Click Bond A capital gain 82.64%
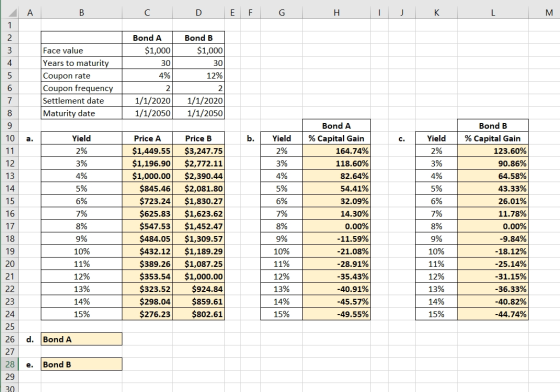The height and width of the screenshot is (392, 560). click(336, 176)
